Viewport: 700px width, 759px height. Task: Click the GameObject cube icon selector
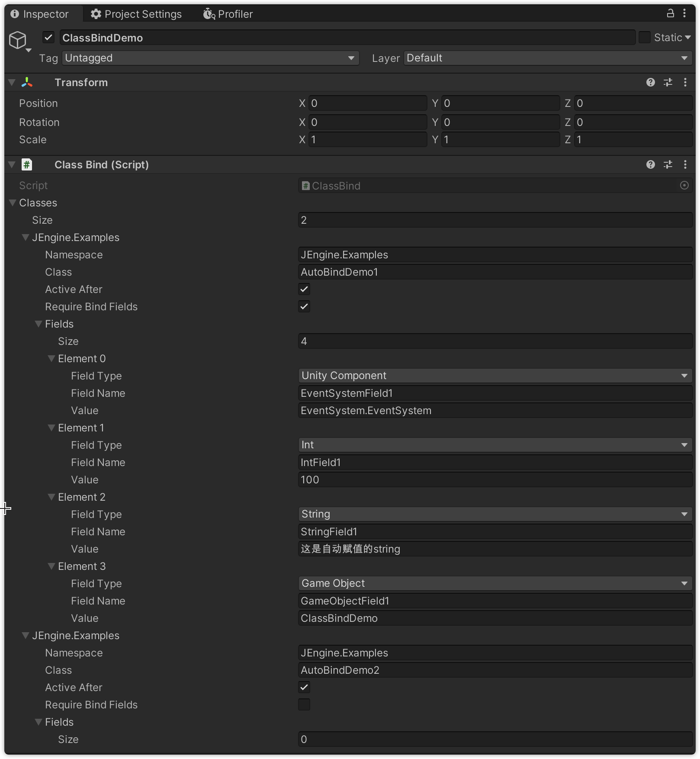coord(18,40)
